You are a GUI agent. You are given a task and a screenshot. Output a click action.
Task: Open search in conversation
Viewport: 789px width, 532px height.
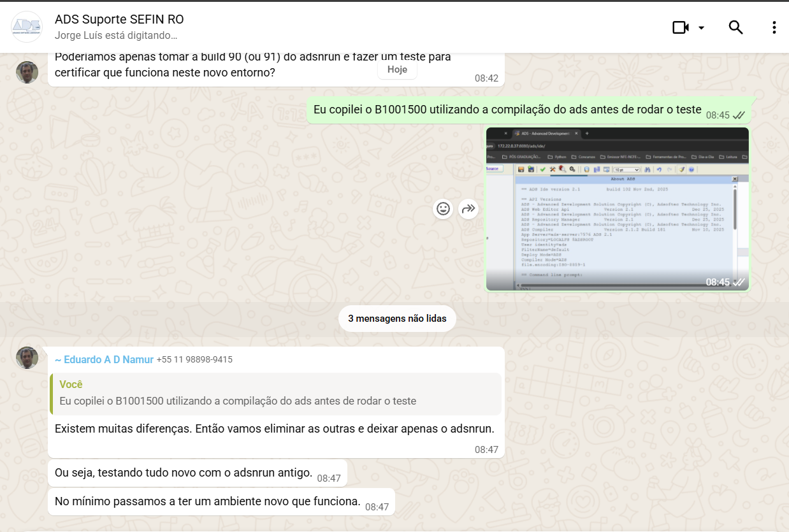(735, 27)
